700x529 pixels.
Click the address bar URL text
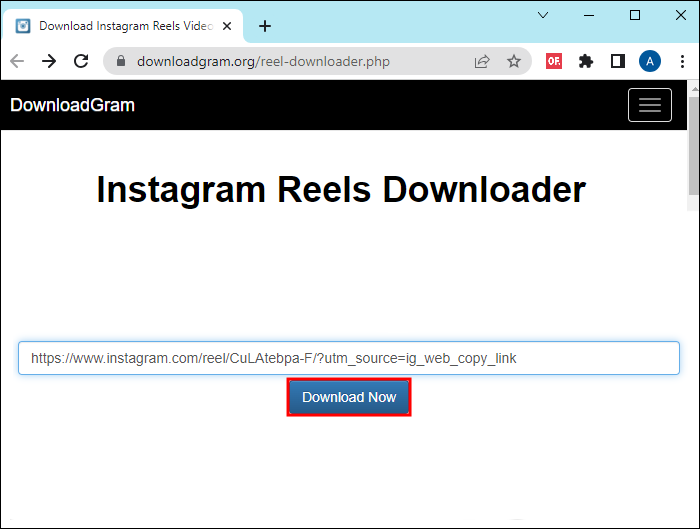[263, 61]
